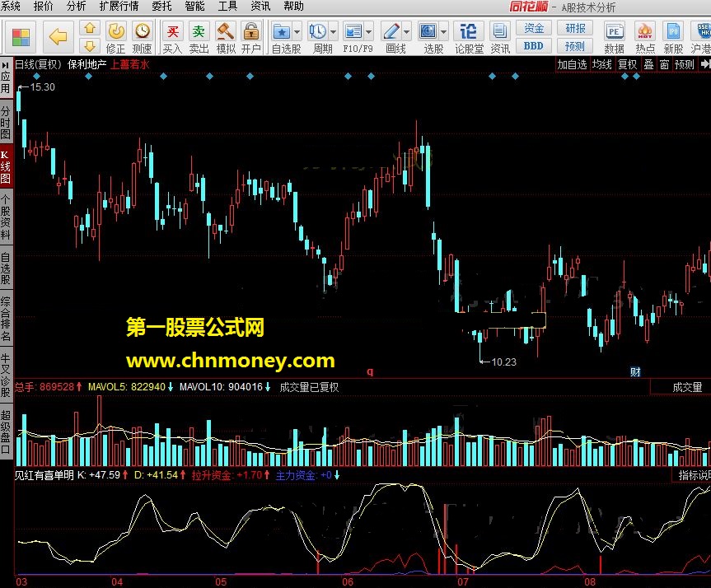Click the down arrow navigation icon

pyautogui.click(x=90, y=45)
